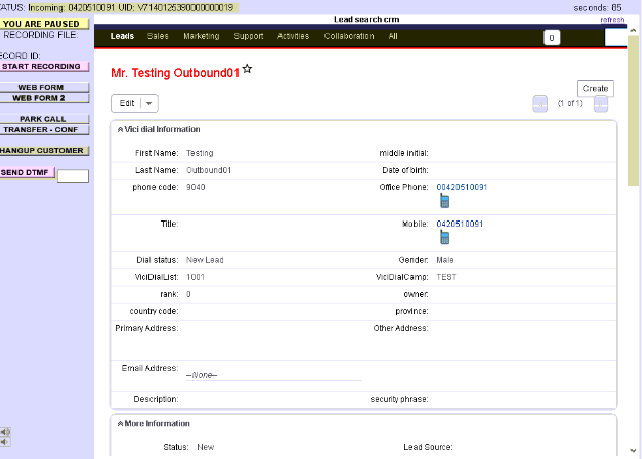Open the Support menu tab

pos(248,36)
